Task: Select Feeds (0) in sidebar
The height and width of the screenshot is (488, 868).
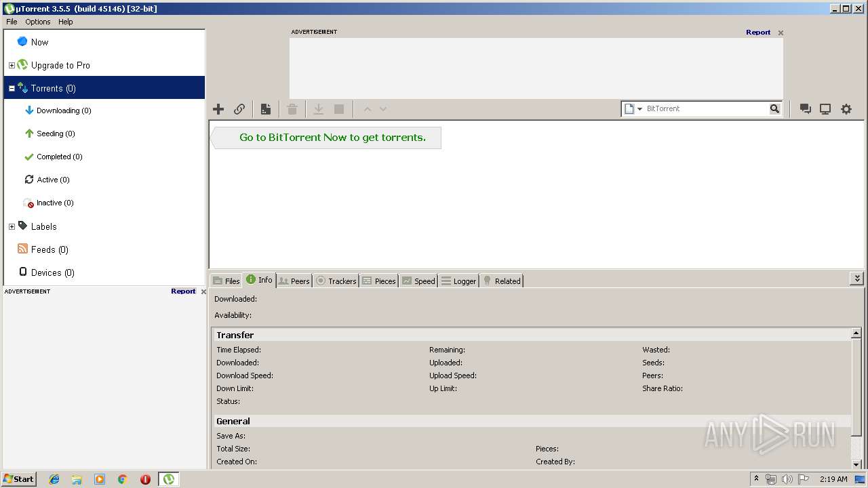Action: [50, 249]
